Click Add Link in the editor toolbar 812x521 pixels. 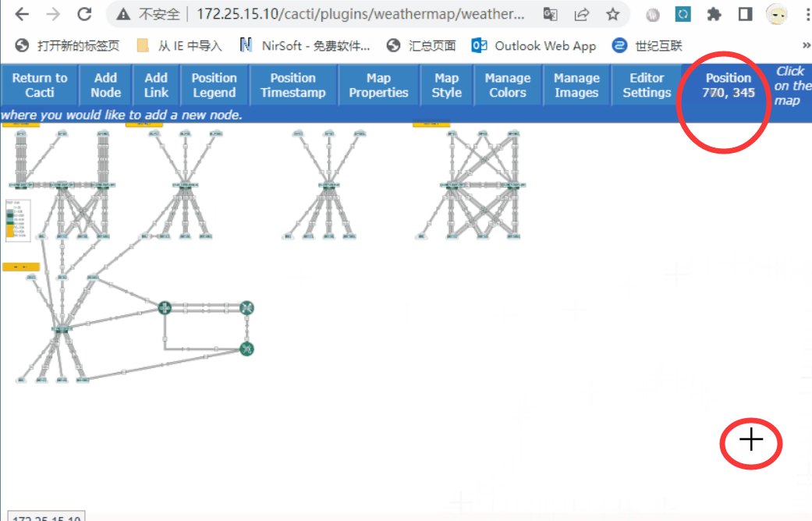(x=155, y=84)
